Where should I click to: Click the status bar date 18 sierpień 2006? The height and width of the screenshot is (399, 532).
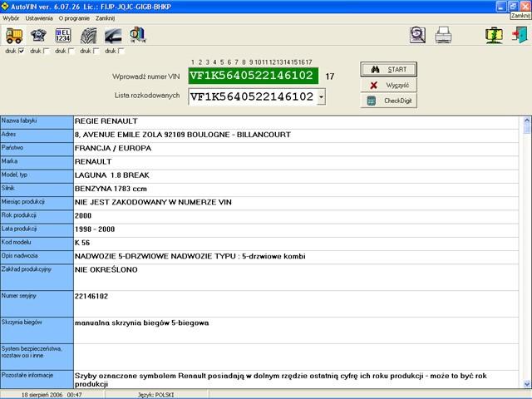click(x=52, y=395)
